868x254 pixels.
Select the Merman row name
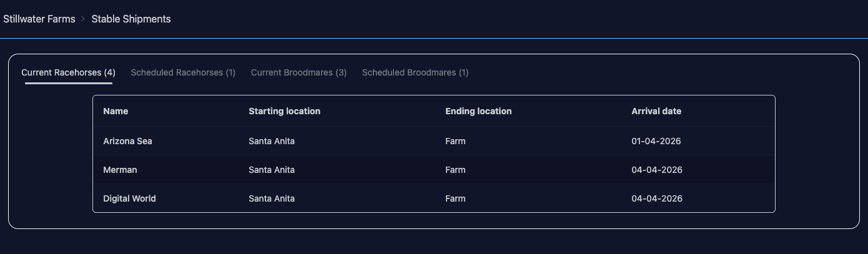click(120, 170)
